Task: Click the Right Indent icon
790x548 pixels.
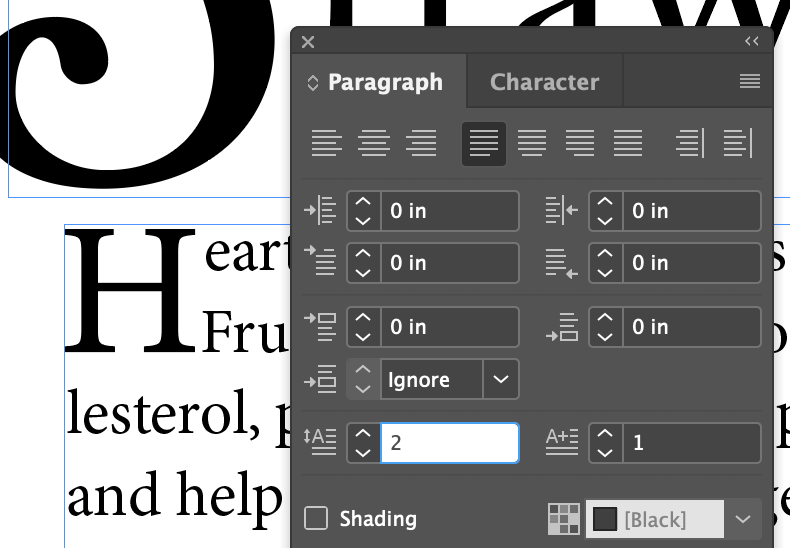Action: [562, 210]
